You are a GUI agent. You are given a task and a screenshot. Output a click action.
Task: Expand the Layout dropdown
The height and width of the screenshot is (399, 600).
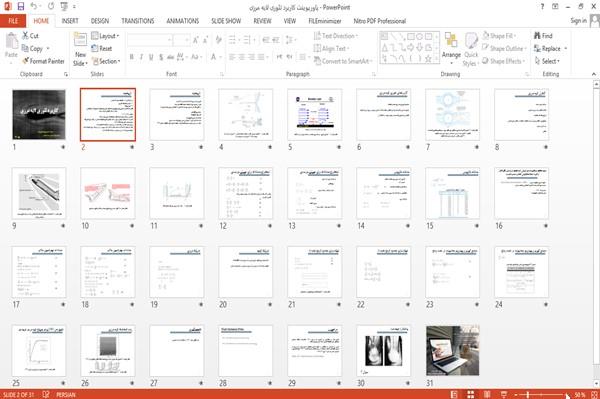(x=105, y=36)
